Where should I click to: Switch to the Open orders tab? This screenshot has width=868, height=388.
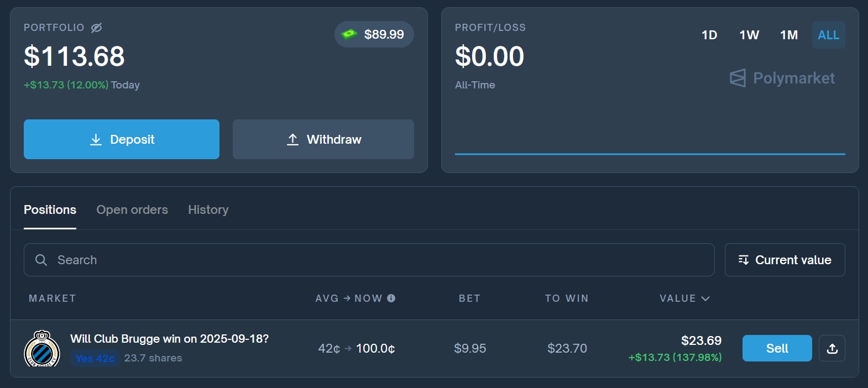[x=132, y=209]
